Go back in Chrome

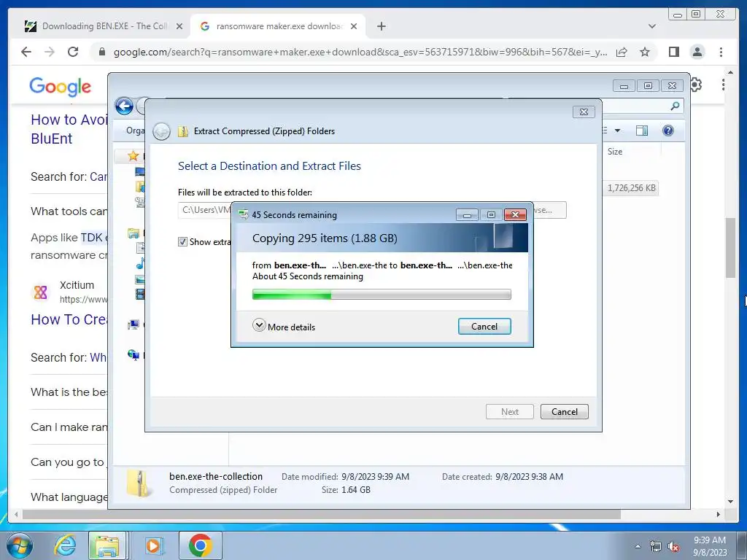(x=26, y=52)
